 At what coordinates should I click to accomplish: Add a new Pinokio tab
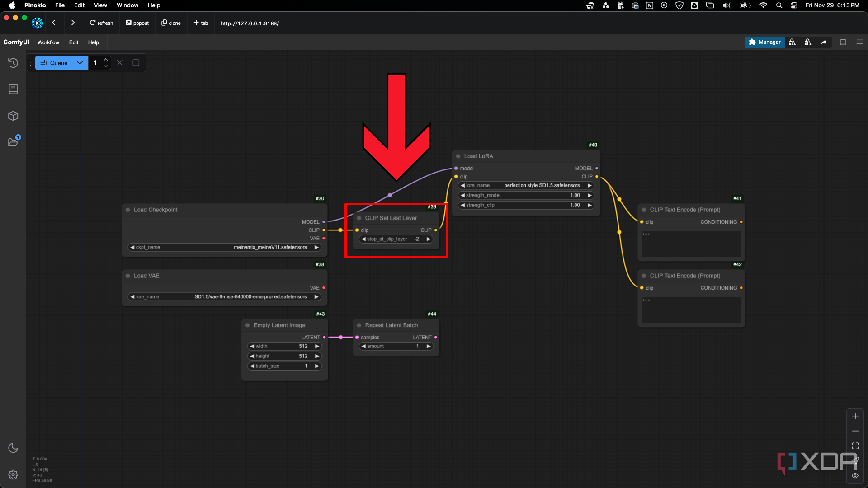pos(201,23)
